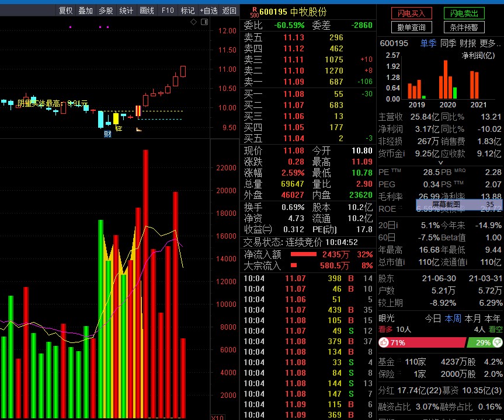This screenshot has height=420, width=504.
Task: Click the 买五 price 11.04
Action: [x=293, y=138]
